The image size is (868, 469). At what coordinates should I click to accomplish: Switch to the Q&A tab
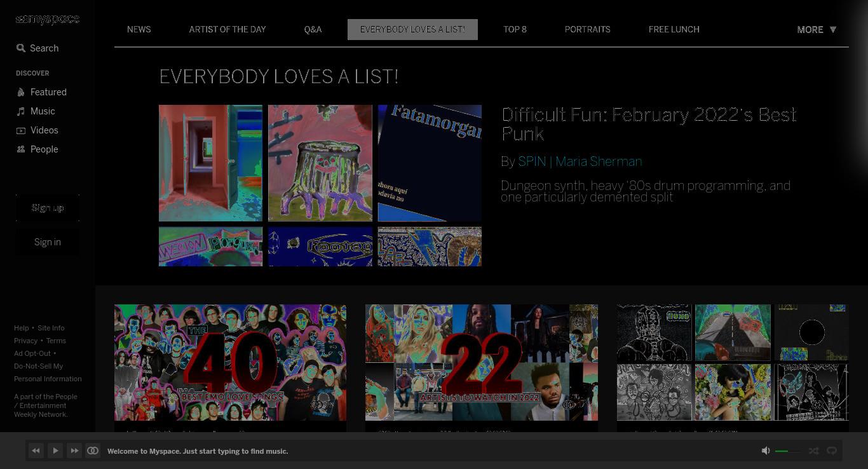(313, 29)
